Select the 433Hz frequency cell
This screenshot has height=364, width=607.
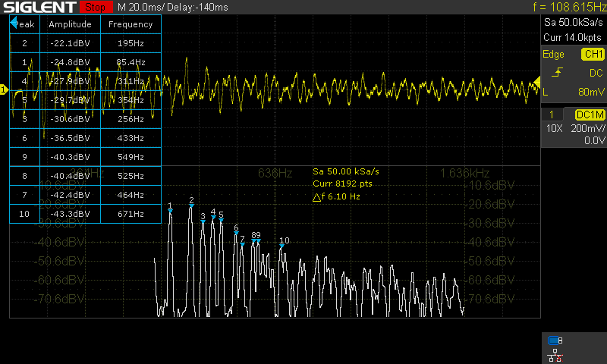[131, 138]
